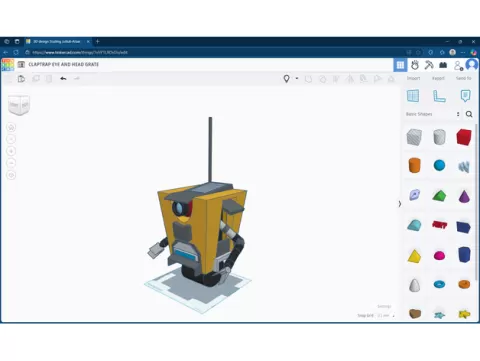Viewport: 480px width, 361px height.
Task: Click the Notes pin marker tool
Action: pos(286,79)
